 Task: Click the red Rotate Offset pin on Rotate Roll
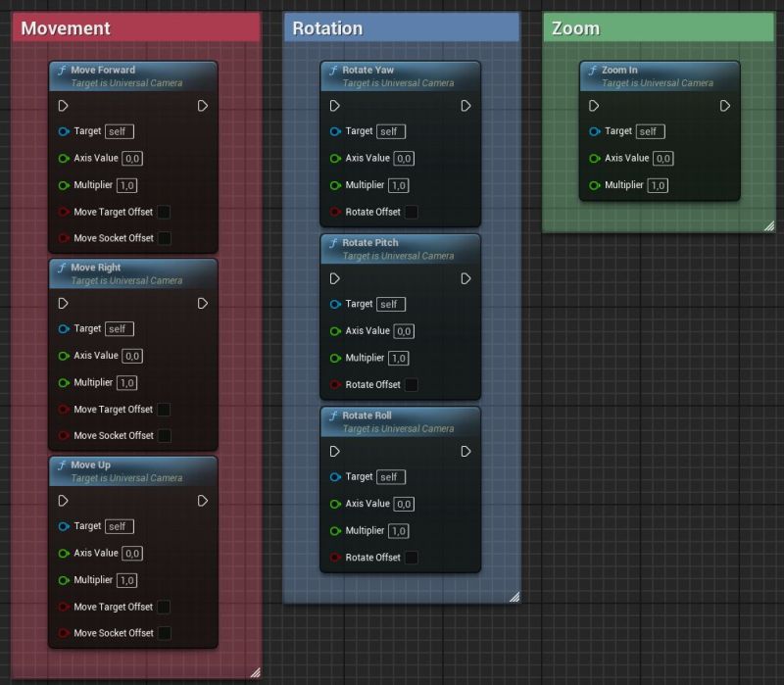pyautogui.click(x=334, y=557)
